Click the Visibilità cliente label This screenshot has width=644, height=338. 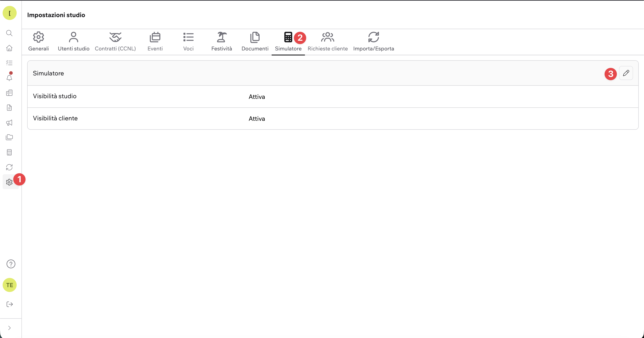55,118
